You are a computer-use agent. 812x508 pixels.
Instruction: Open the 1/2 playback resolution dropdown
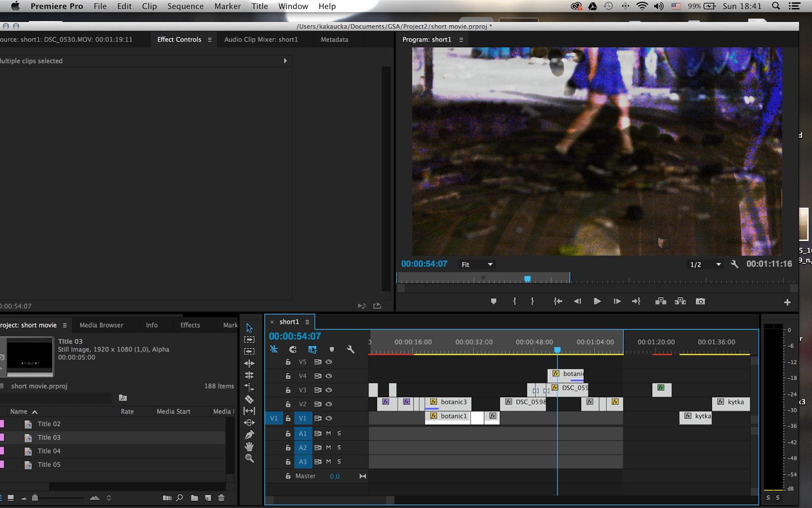pyautogui.click(x=705, y=265)
